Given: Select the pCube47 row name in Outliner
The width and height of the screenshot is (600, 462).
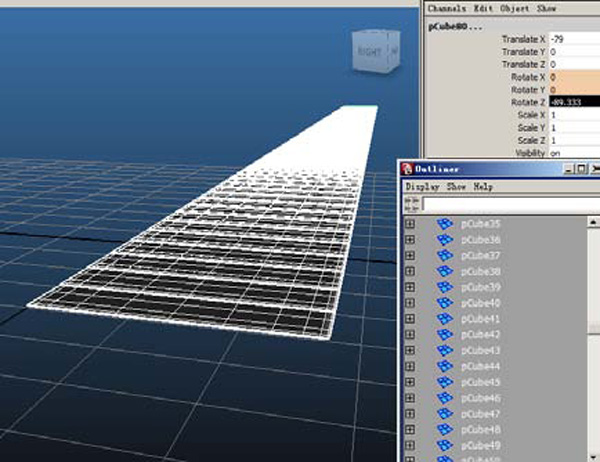Looking at the screenshot, I should tap(481, 414).
